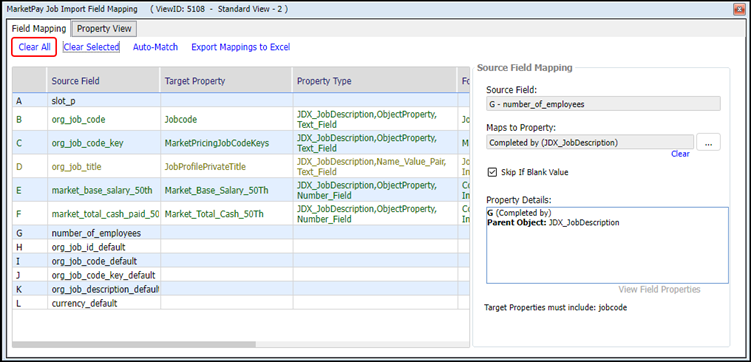Close the Field Mapping window
The width and height of the screenshot is (751, 362).
(738, 9)
